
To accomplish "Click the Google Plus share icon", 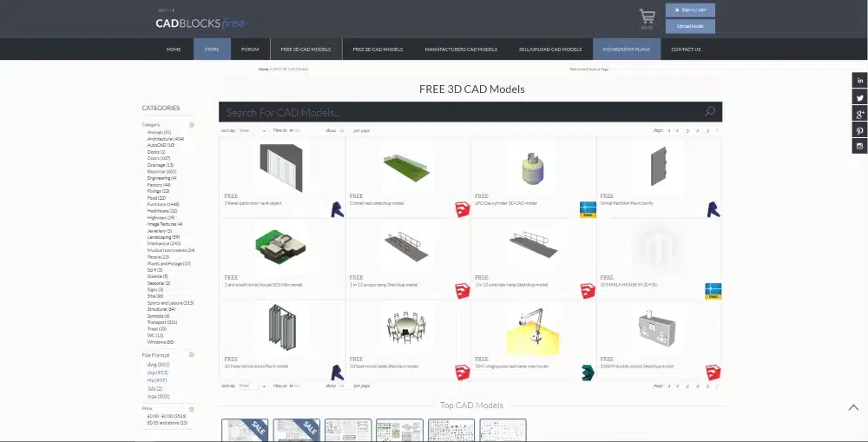I will [x=859, y=114].
